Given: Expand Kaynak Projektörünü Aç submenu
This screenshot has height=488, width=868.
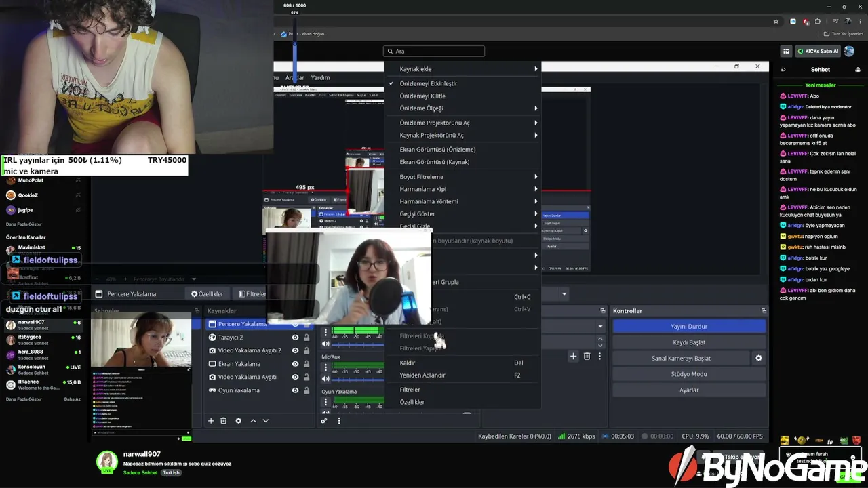Looking at the screenshot, I should [462, 136].
